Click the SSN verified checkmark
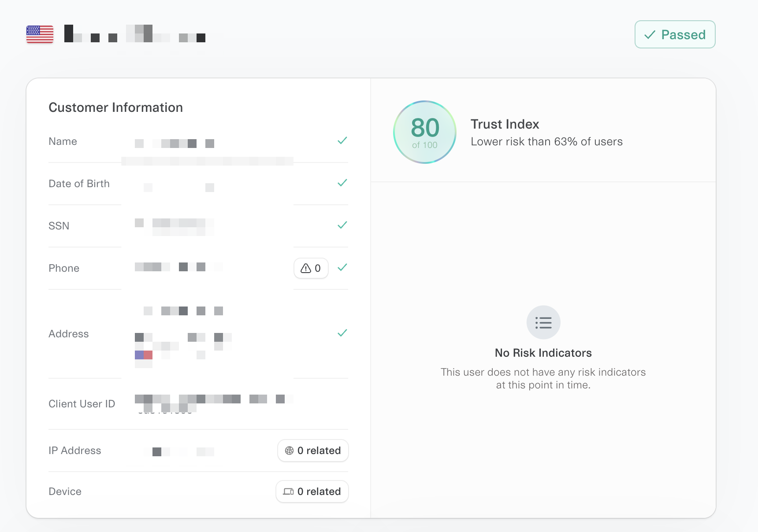Image resolution: width=758 pixels, height=532 pixels. 342,225
